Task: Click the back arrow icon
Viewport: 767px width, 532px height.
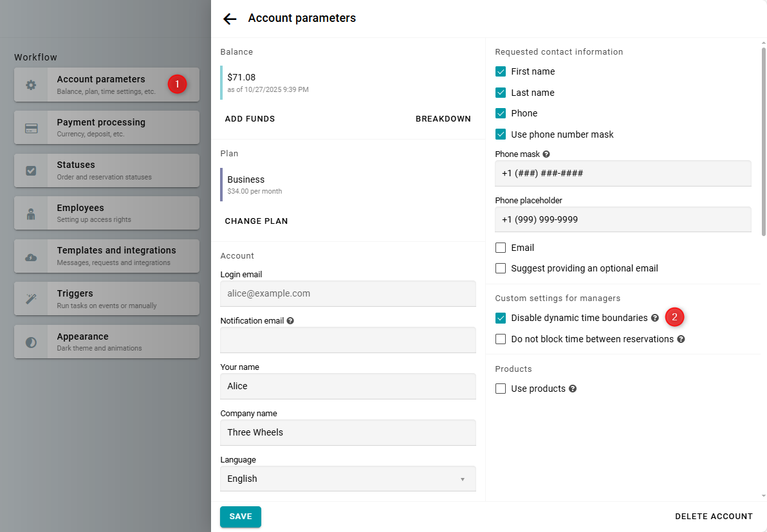Action: pyautogui.click(x=230, y=19)
